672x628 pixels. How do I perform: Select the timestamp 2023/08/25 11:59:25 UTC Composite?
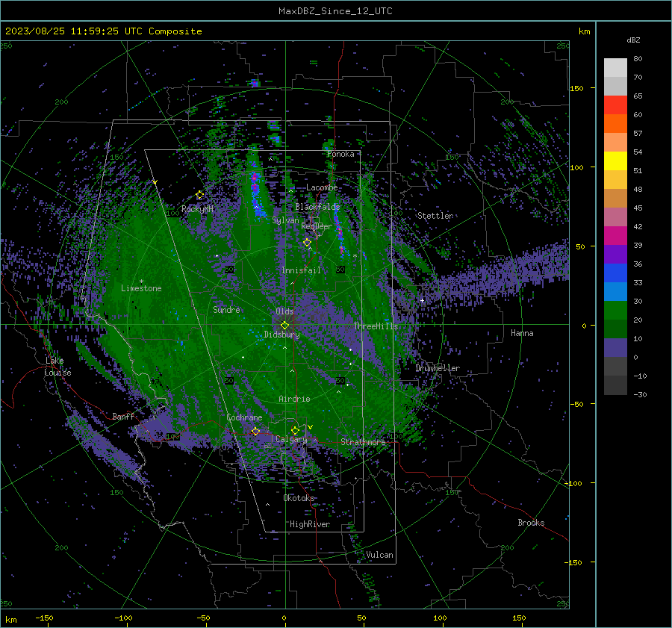(x=103, y=31)
